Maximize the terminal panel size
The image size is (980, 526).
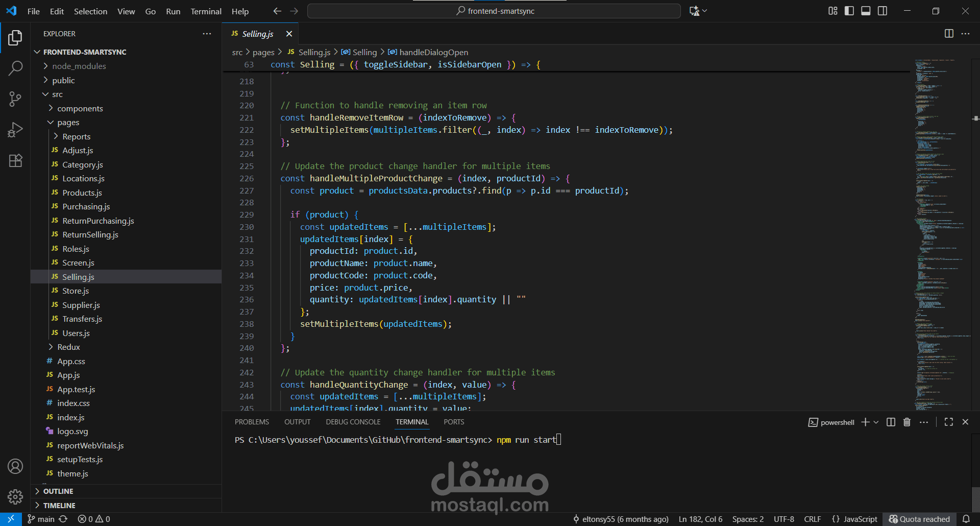coord(949,422)
